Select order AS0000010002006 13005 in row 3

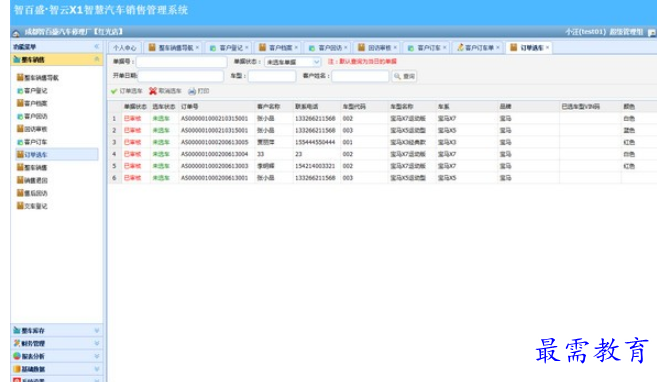click(215, 142)
